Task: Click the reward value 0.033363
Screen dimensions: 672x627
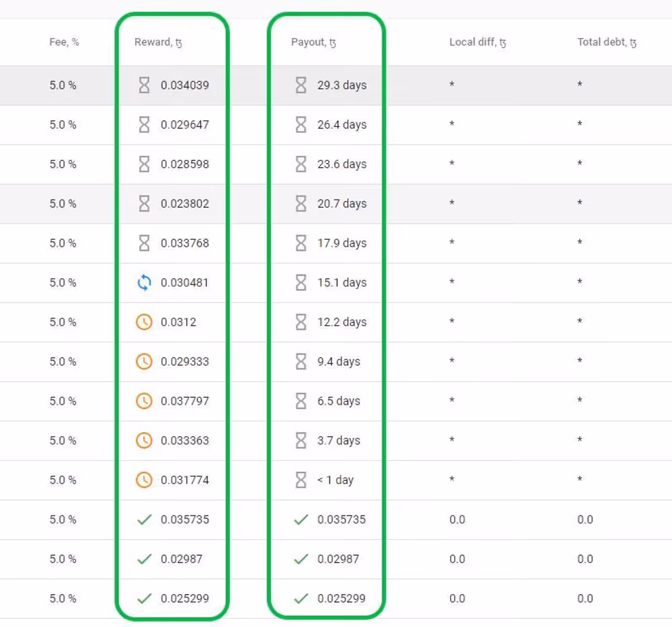Action: (185, 441)
